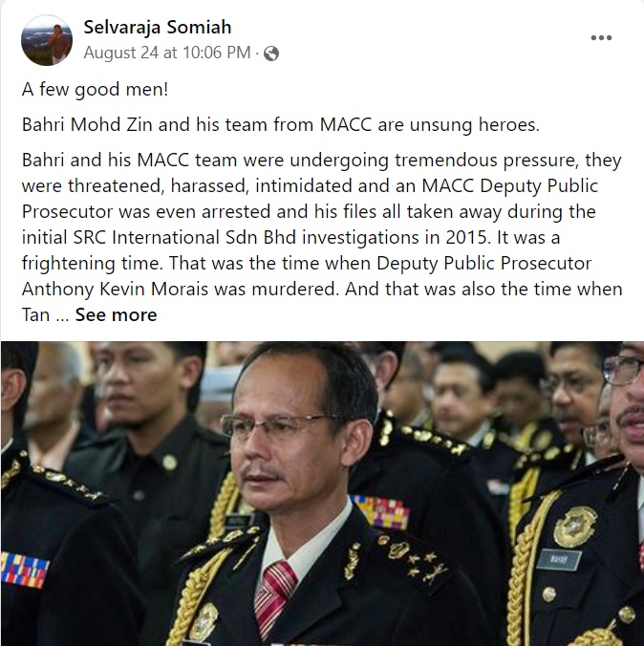644x646 pixels.
Task: Click the globe public privacy icon
Action: (x=271, y=54)
